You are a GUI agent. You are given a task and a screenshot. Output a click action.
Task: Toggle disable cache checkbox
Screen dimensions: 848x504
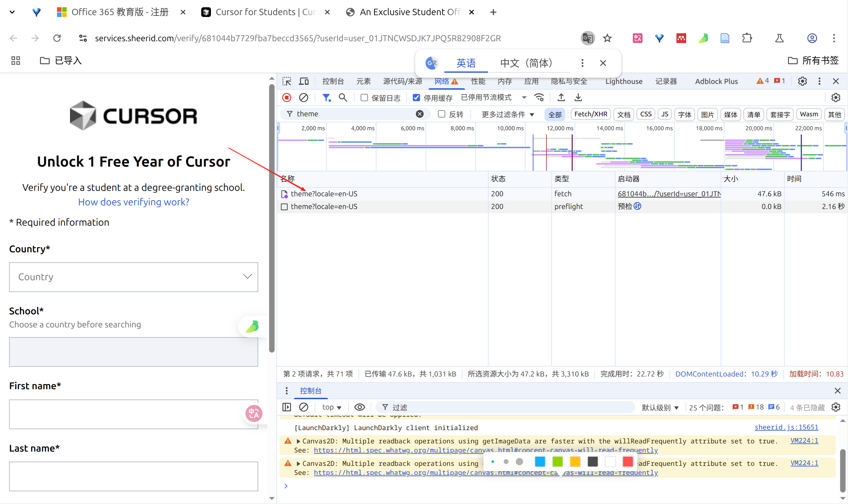point(416,98)
